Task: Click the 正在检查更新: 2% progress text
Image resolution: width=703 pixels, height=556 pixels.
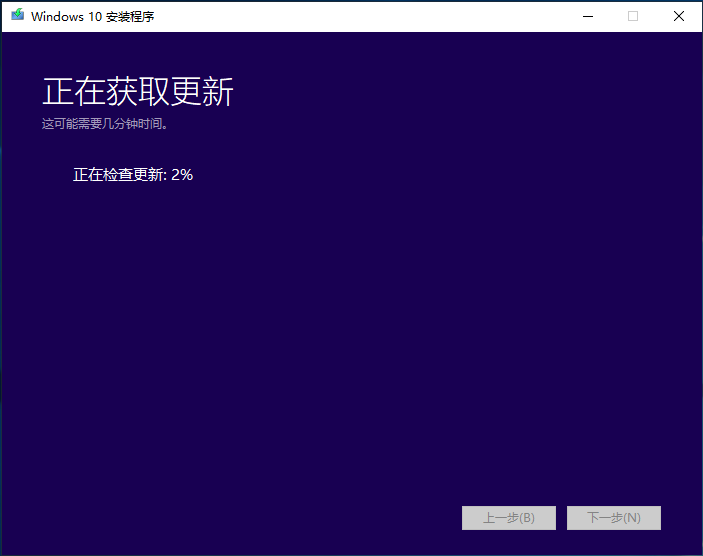Action: click(x=133, y=174)
